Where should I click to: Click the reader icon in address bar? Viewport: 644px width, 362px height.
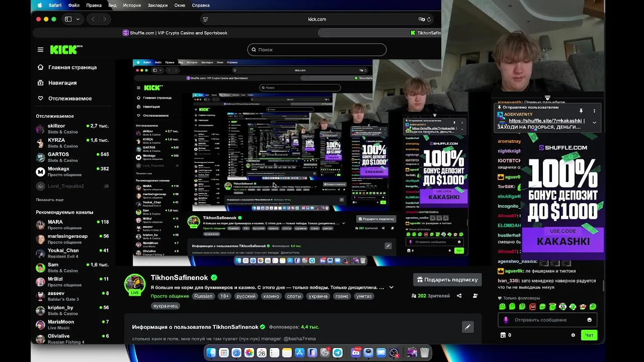coord(205,19)
